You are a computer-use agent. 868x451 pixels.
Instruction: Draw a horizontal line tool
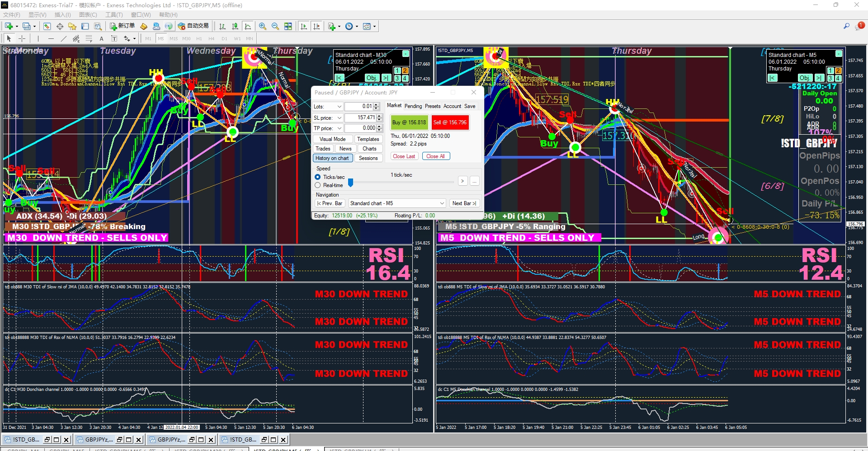click(51, 38)
